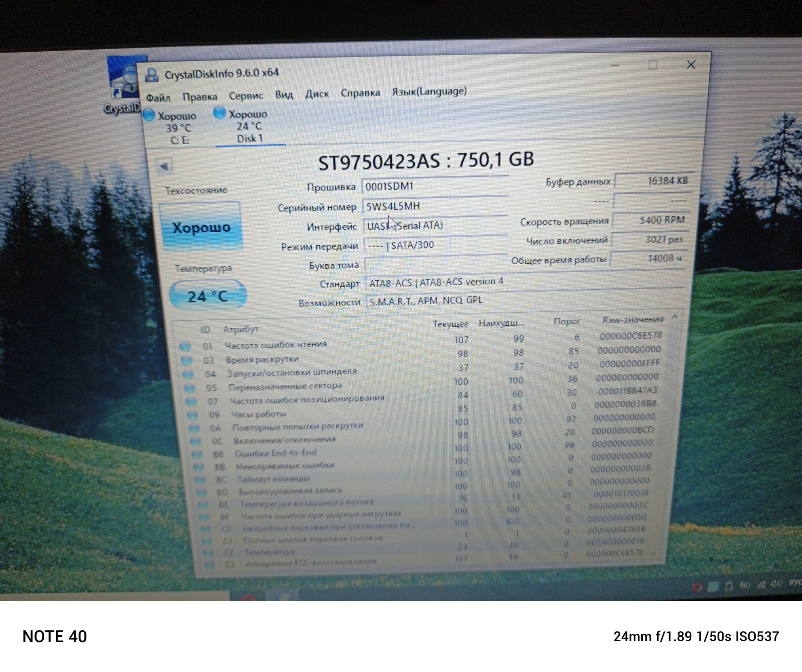Image resolution: width=802 pixels, height=672 pixels.
Task: Click status dot for Повторные попытки раскрутки
Action: click(194, 428)
